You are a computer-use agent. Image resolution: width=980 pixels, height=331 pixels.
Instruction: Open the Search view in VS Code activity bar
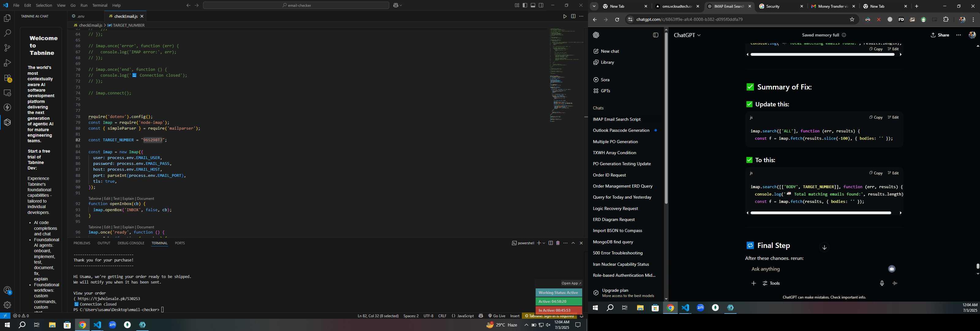[7, 33]
